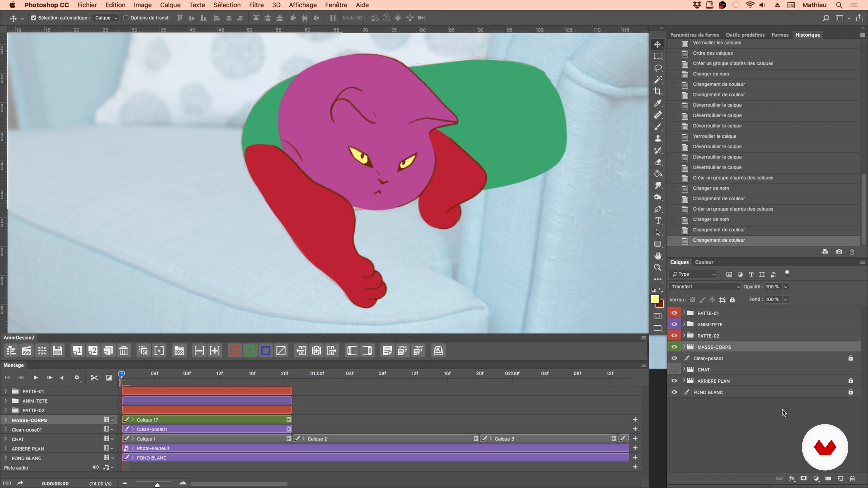Select the Type tool
This screenshot has height=488, width=868.
tap(658, 221)
